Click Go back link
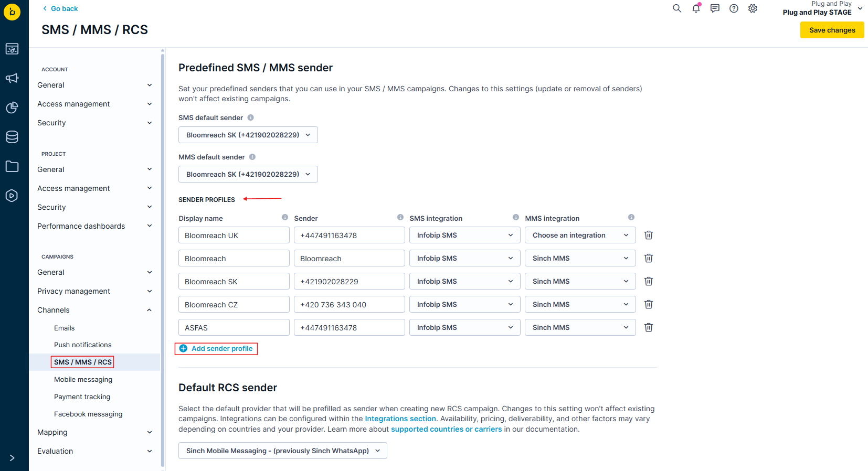The width and height of the screenshot is (868, 471). point(60,8)
